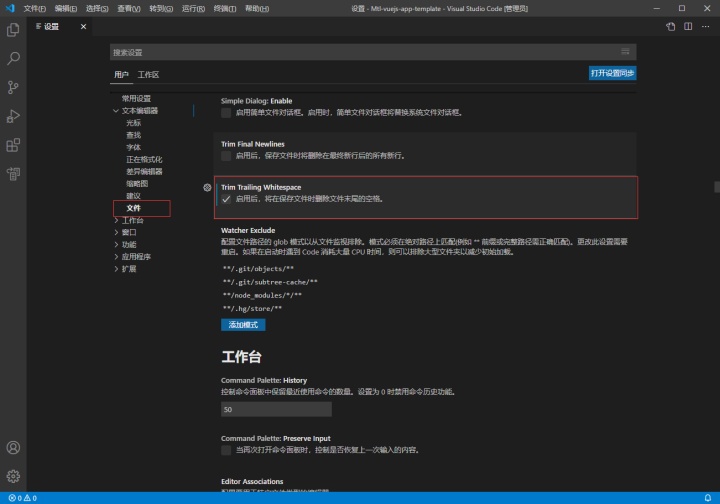The image size is (720, 504).
Task: Select 查找 in settings tree
Action: tap(134, 135)
